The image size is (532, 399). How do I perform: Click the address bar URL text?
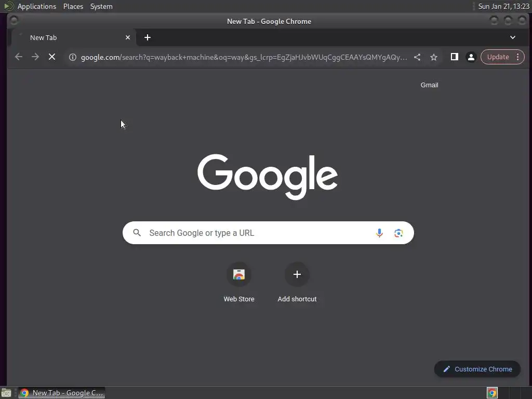coord(244,57)
